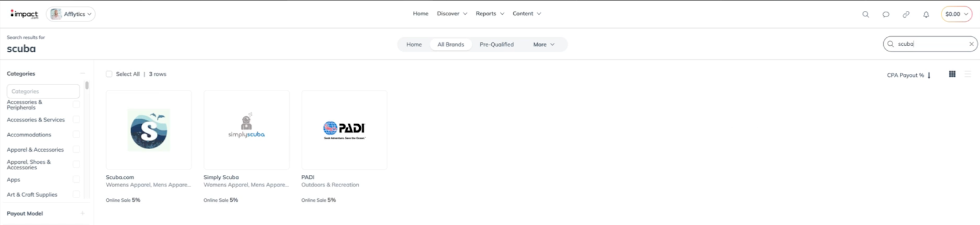Check the Apps category

coord(76,180)
